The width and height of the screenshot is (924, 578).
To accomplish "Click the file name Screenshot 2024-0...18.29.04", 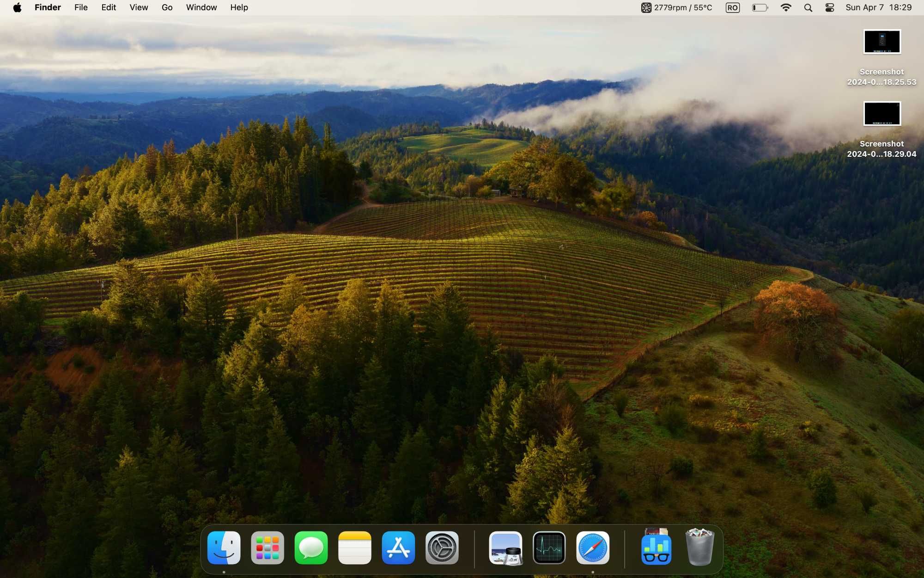I will point(881,149).
